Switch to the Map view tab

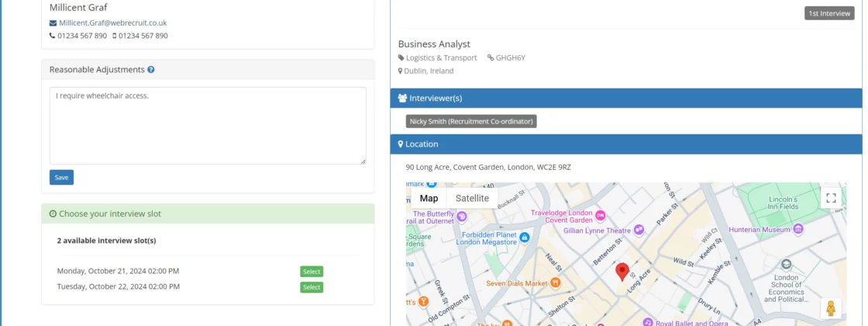(429, 198)
